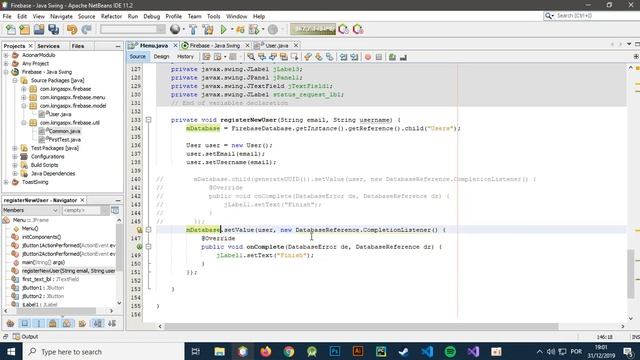Viewport: 640px width, 360px height.
Task: Click the Undo toolbar icon
Action: [72, 29]
